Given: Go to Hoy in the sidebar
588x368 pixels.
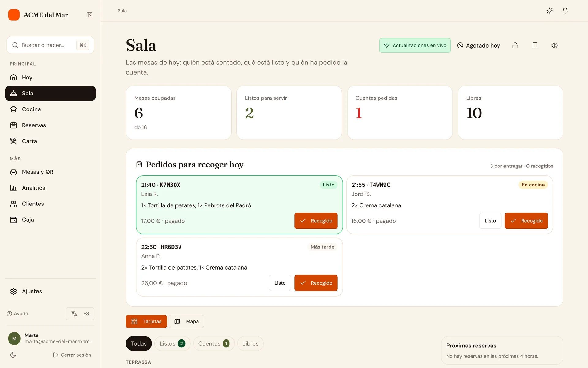Looking at the screenshot, I should [50, 77].
